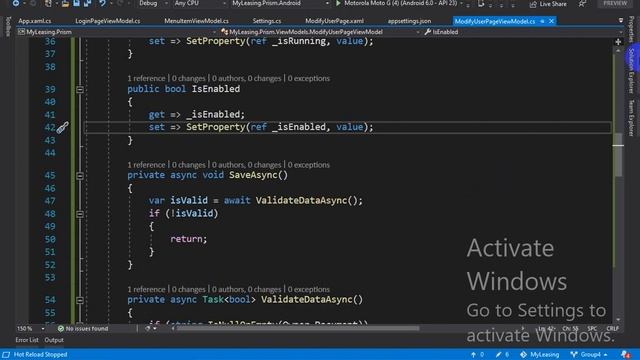Open the Debug configuration dropdown

tap(153, 3)
